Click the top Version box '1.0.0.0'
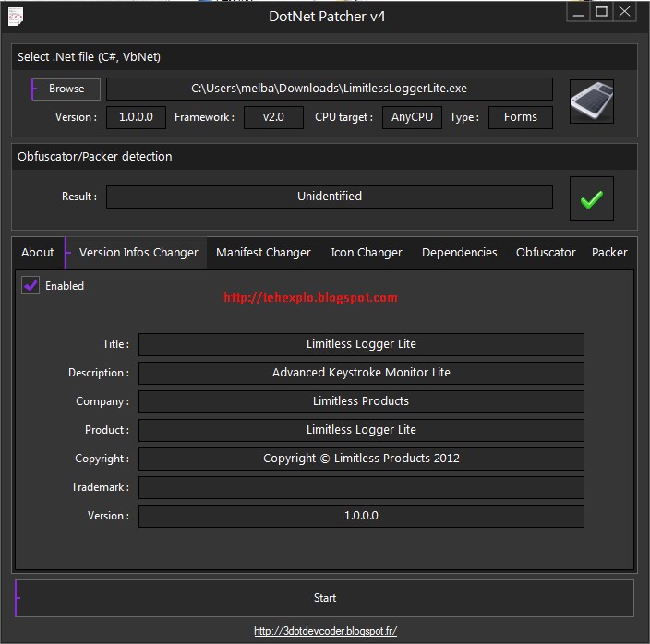The height and width of the screenshot is (644, 650). coord(136,117)
